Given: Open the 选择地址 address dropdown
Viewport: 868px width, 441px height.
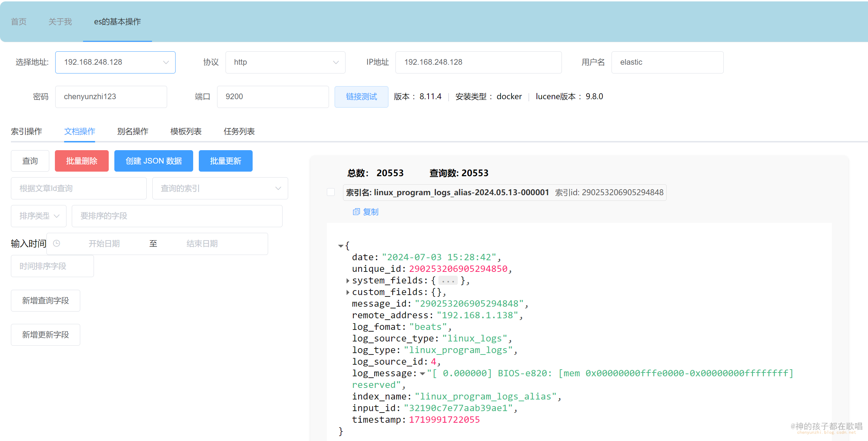Looking at the screenshot, I should pos(115,62).
